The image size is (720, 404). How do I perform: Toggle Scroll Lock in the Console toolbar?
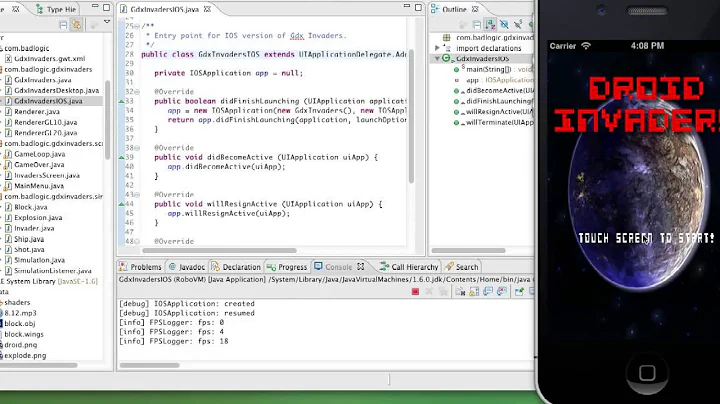pyautogui.click(x=474, y=292)
